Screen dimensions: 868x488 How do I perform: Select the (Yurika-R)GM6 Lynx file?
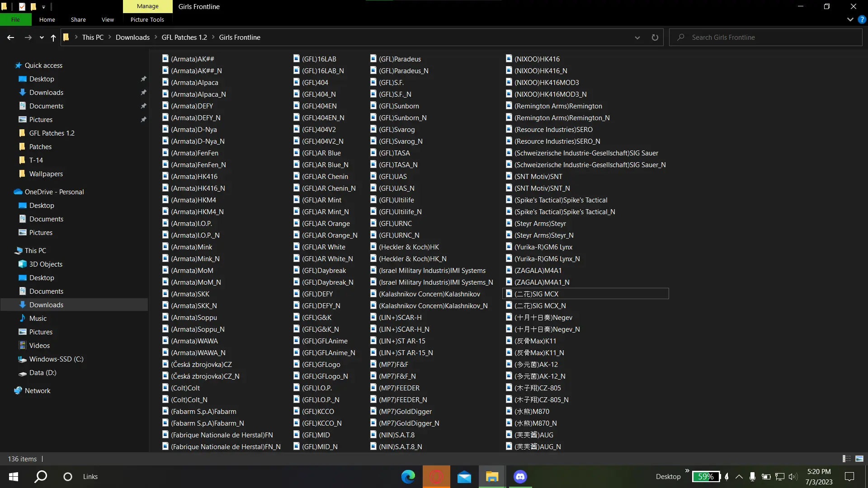click(x=543, y=247)
